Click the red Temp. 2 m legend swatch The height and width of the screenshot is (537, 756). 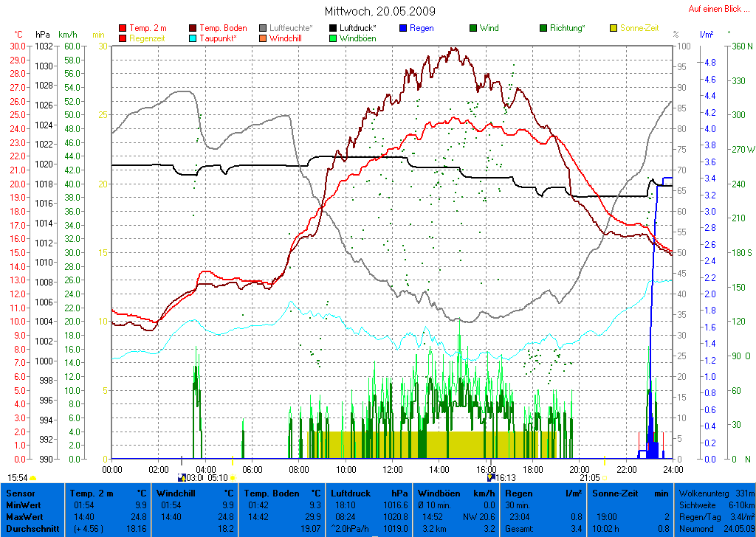(x=123, y=28)
